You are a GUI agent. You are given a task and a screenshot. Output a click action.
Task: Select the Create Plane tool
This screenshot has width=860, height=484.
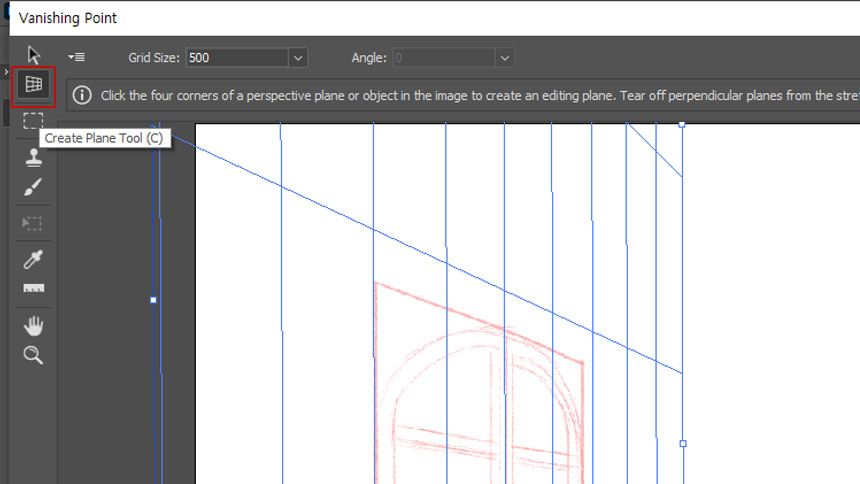pyautogui.click(x=33, y=85)
